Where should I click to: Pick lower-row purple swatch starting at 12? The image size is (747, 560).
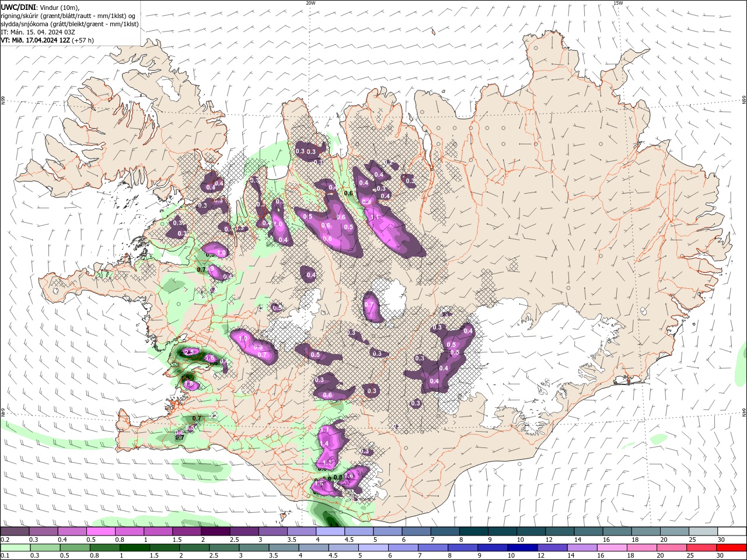click(552, 548)
